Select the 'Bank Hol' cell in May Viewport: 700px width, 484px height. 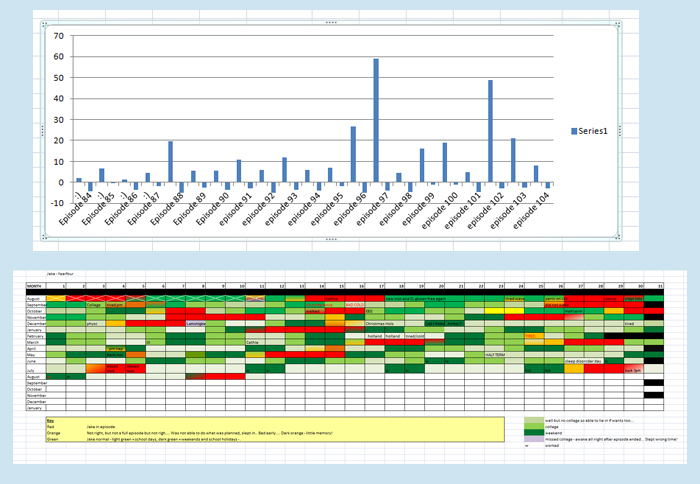tap(116, 355)
